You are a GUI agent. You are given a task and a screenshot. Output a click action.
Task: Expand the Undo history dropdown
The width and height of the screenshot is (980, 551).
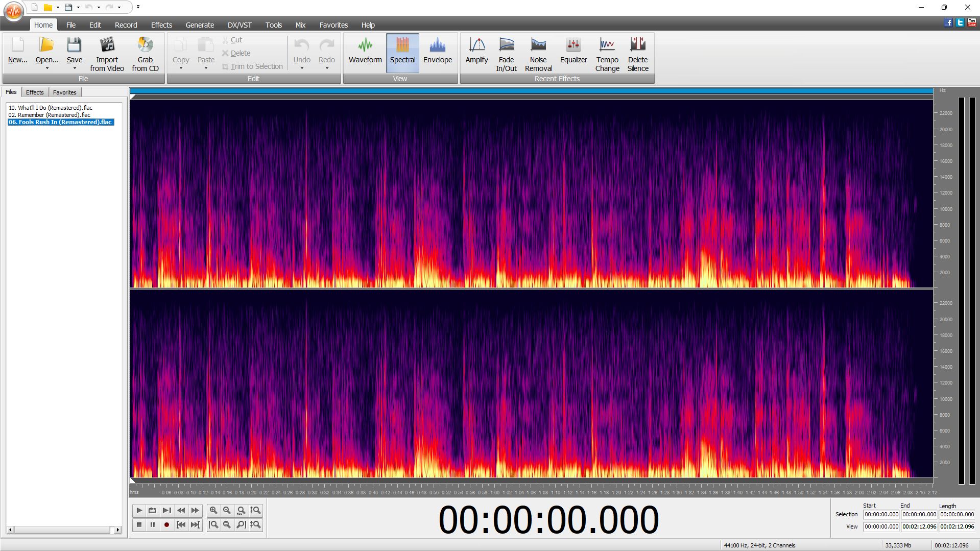click(302, 68)
